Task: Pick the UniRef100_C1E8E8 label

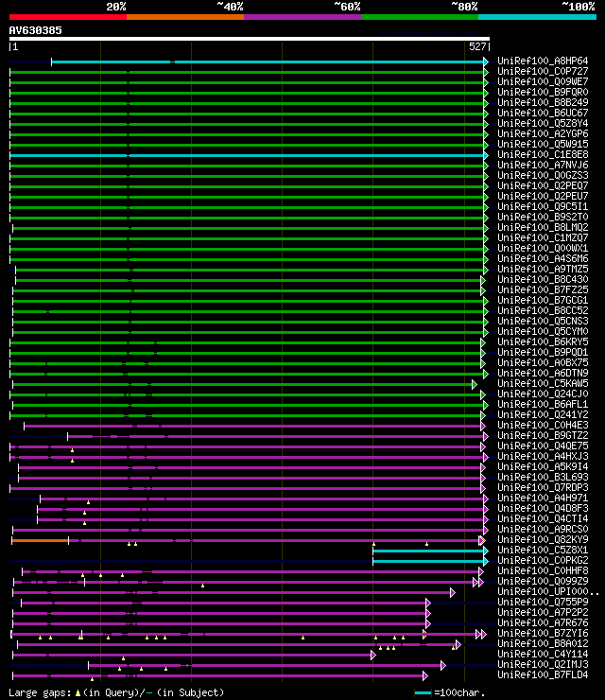Action: [543, 154]
